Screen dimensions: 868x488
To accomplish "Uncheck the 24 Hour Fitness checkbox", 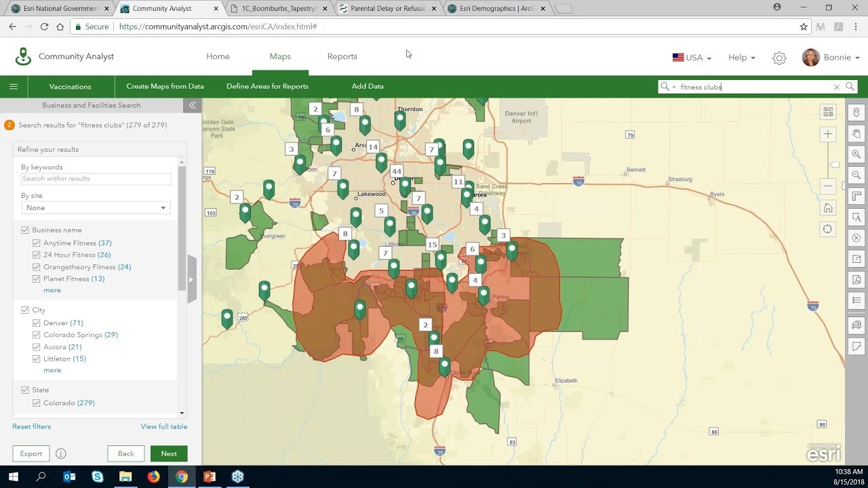I will pyautogui.click(x=37, y=255).
